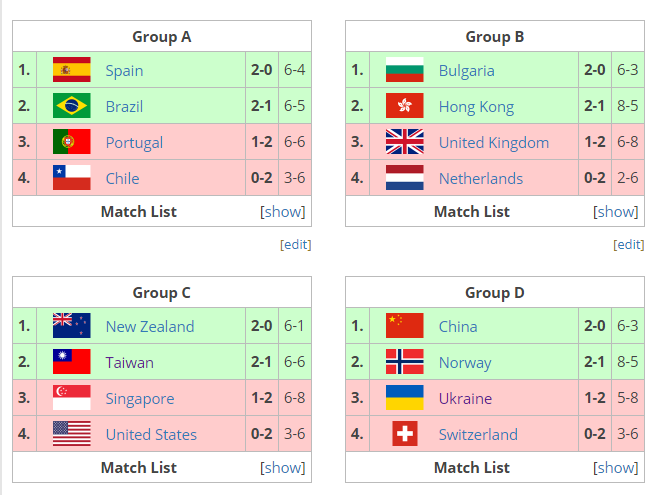
Task: Click the Singapore flag icon
Action: (71, 397)
